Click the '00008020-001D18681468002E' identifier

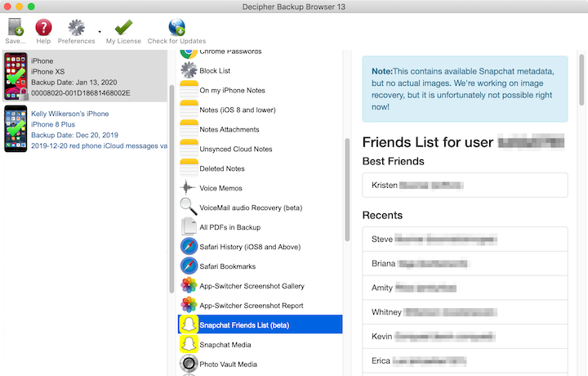tap(81, 93)
